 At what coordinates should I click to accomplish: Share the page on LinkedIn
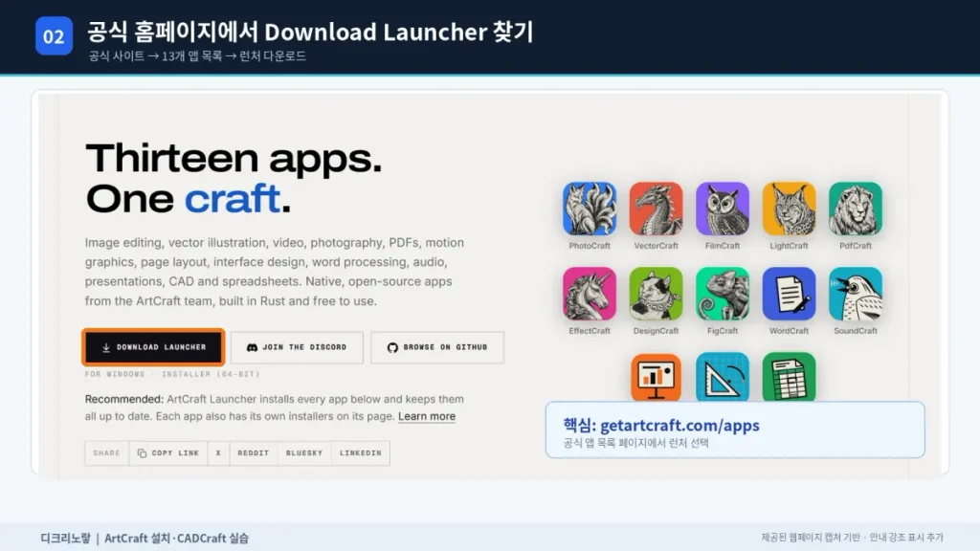coord(361,452)
